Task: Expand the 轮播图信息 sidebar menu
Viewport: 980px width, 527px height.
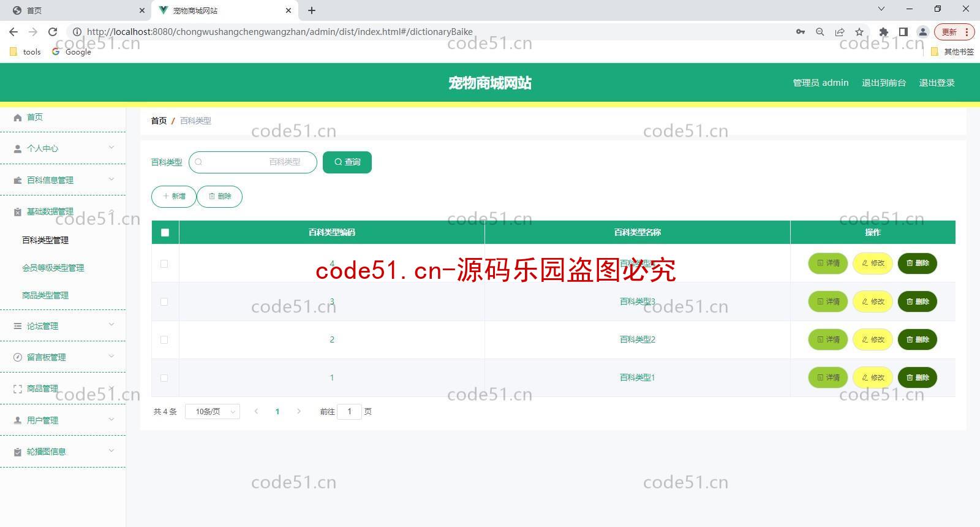Action: click(x=62, y=452)
